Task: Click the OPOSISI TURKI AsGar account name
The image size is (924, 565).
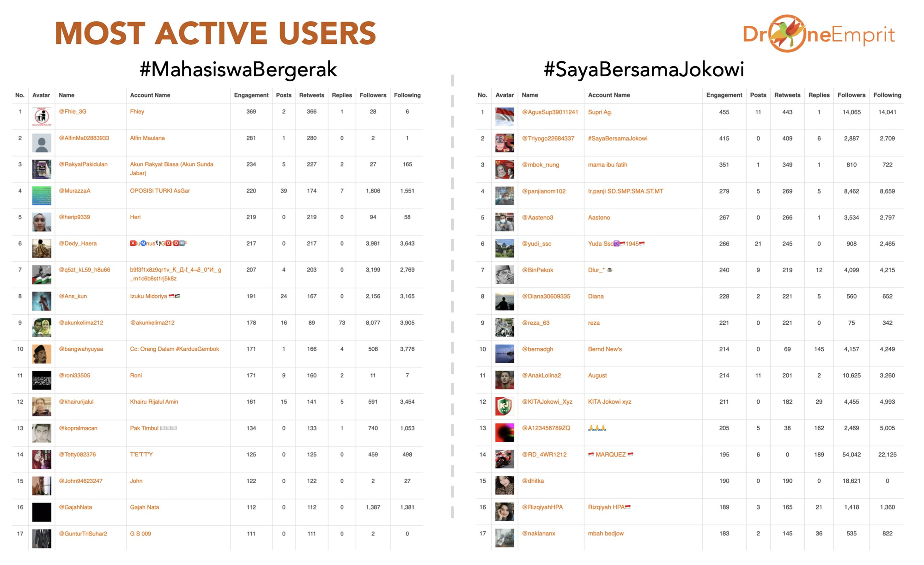Action: 160,191
